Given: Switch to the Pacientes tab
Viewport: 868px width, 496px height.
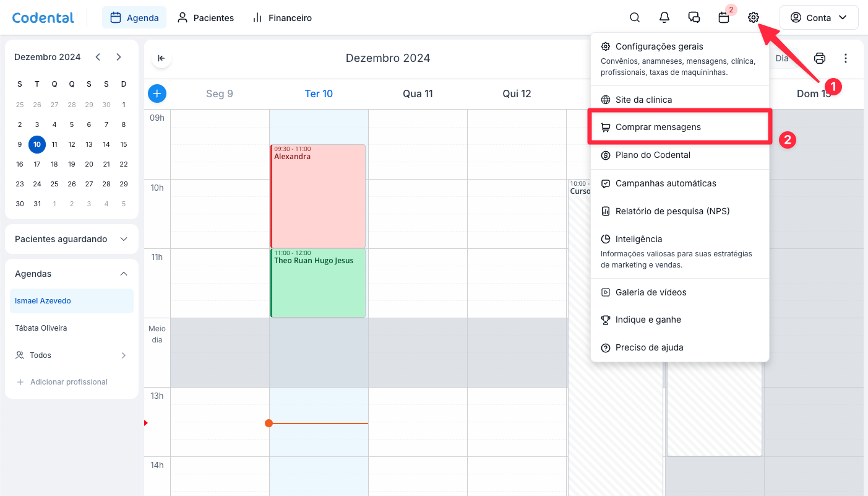Looking at the screenshot, I should [x=206, y=18].
